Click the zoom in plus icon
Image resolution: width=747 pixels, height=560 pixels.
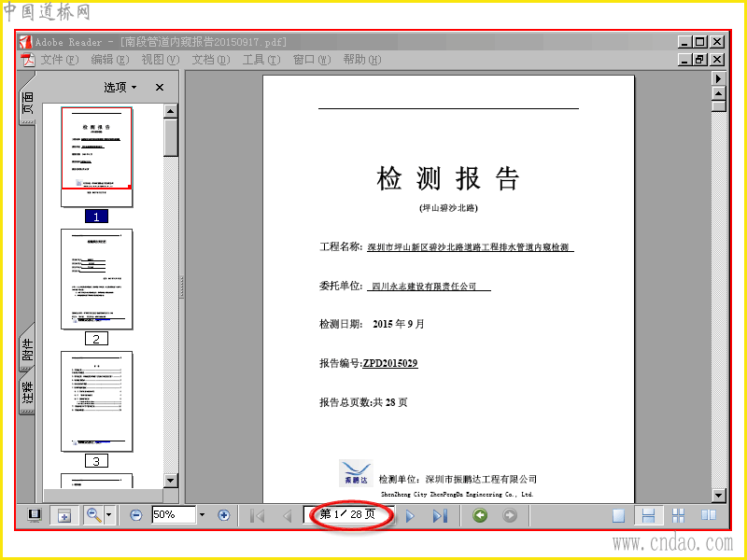pos(223,515)
